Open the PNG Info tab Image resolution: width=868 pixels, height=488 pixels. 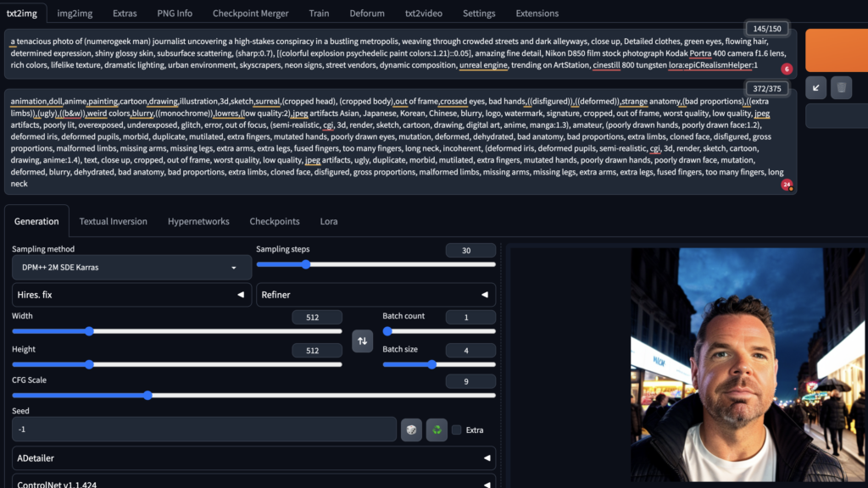(175, 14)
